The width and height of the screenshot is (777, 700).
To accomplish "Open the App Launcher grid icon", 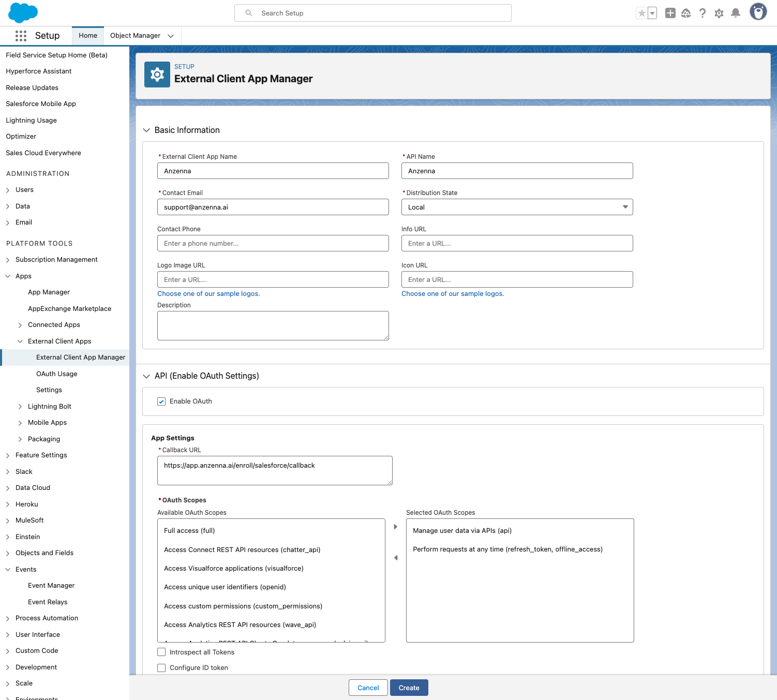I will (x=21, y=36).
